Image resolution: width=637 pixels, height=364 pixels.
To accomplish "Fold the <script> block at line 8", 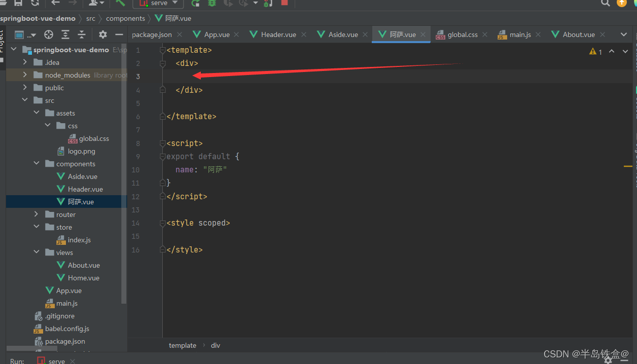I will [162, 143].
